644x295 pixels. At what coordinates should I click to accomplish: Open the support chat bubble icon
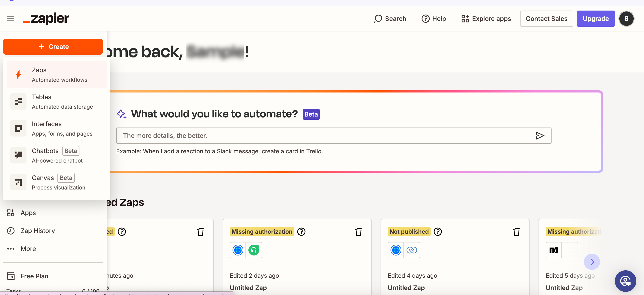click(625, 281)
